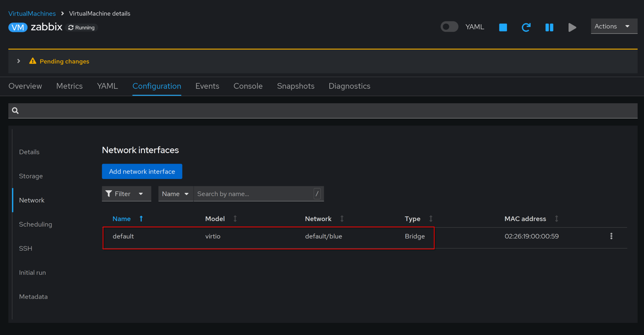Viewport: 644px width, 335px height.
Task: Open the kebab menu for default interface
Action: click(611, 236)
